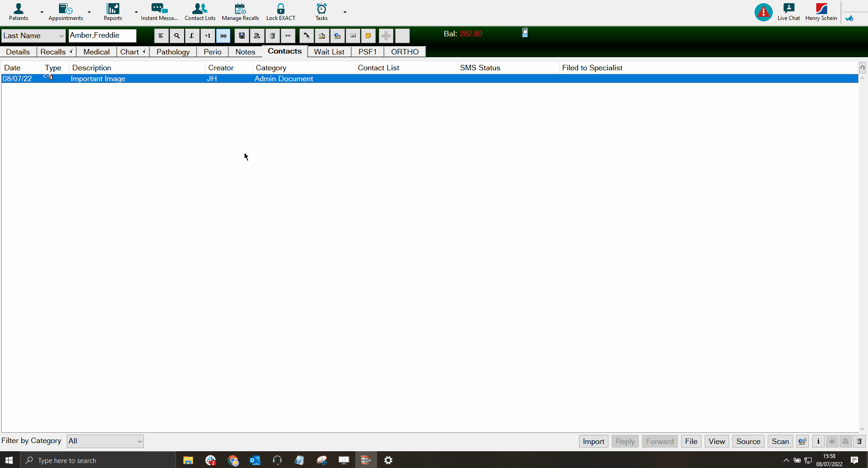Click the patient list lines icon
Screen dimensions: 868x468
pyautogui.click(x=161, y=36)
